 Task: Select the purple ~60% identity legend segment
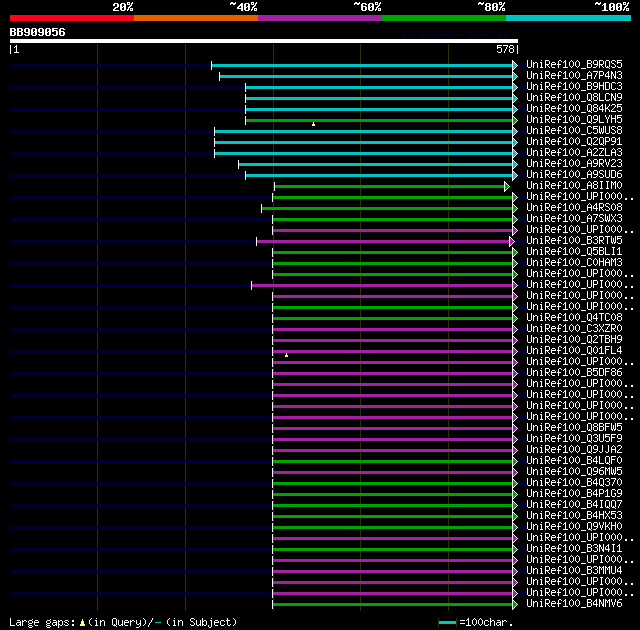click(x=320, y=18)
